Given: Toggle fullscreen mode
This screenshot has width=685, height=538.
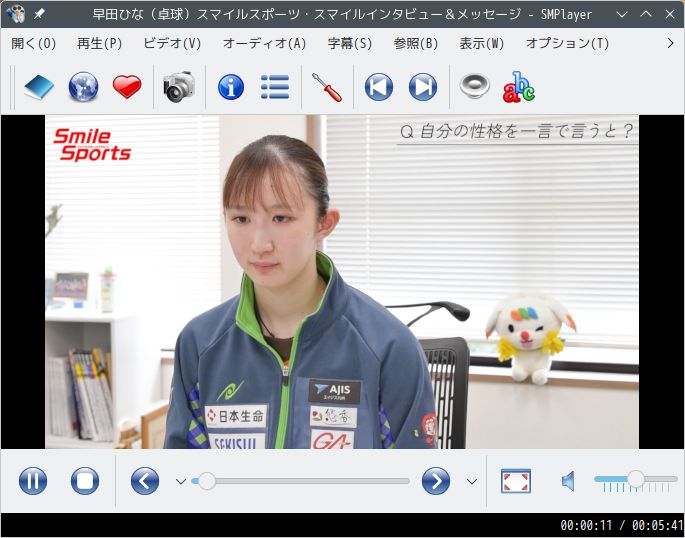Looking at the screenshot, I should click(515, 481).
